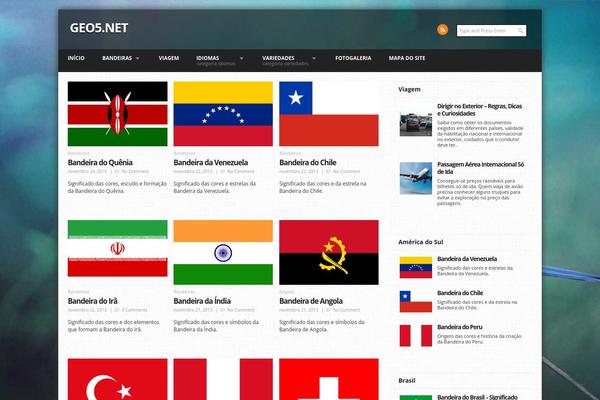The height and width of the screenshot is (400, 600).
Task: Open the airplane photo thumbnail in Viagem
Action: tap(416, 178)
